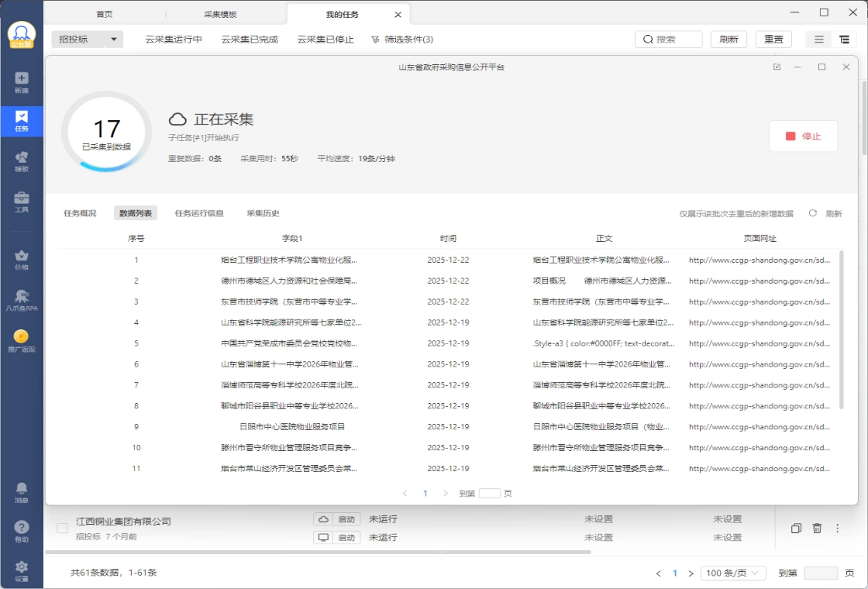Open the 100 条/页 page size dropdown
Screen dimensions: 868x589
pos(733,573)
